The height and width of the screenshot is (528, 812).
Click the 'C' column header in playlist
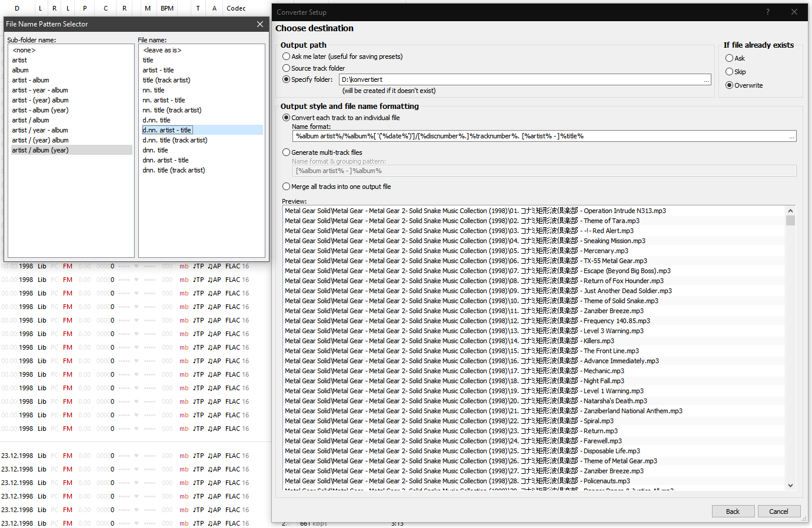point(106,8)
